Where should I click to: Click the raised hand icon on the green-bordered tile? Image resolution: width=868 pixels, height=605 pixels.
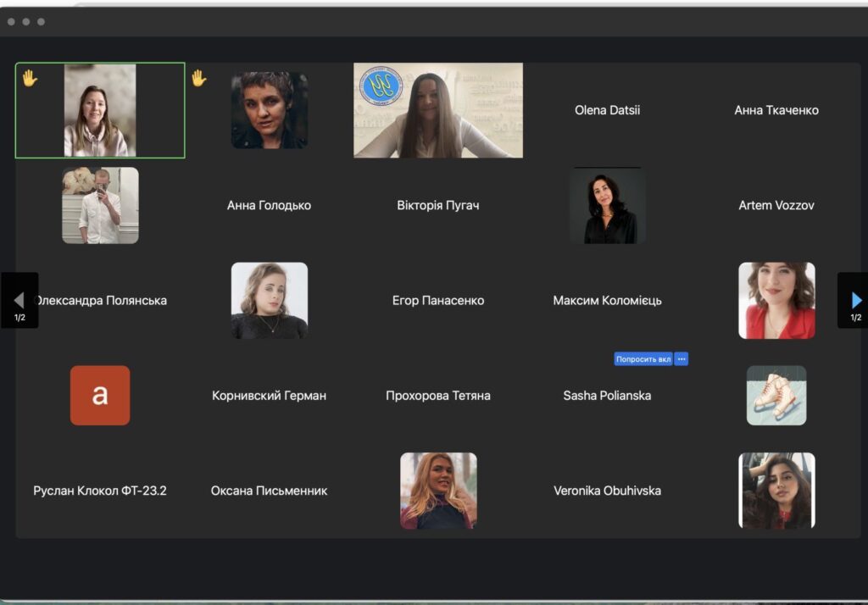pos(30,79)
